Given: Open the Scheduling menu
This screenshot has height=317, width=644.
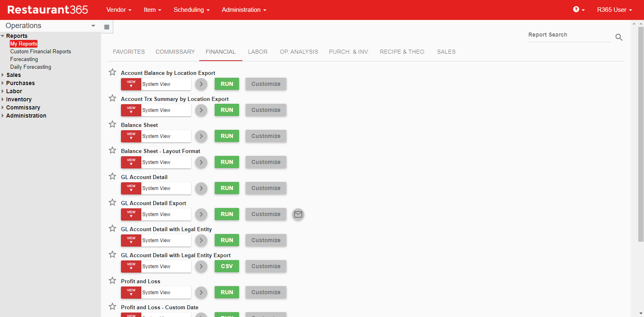Looking at the screenshot, I should [191, 10].
